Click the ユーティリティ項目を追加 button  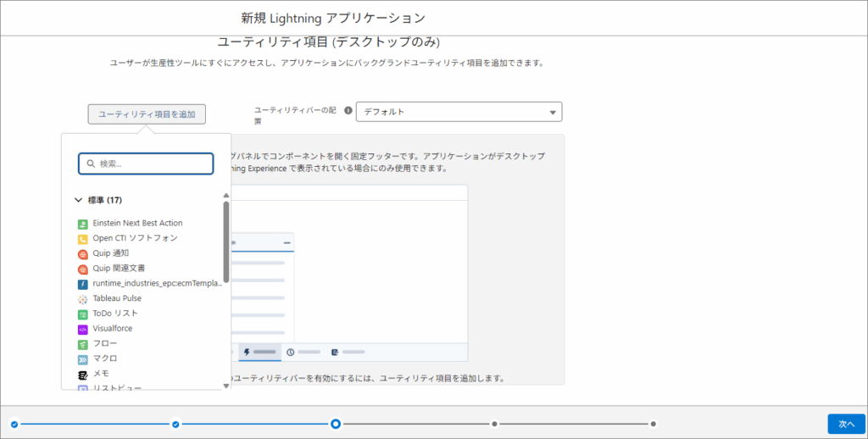pos(147,114)
